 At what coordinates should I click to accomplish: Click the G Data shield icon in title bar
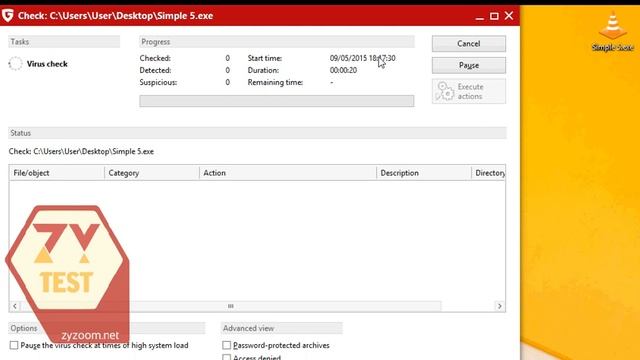tap(8, 15)
